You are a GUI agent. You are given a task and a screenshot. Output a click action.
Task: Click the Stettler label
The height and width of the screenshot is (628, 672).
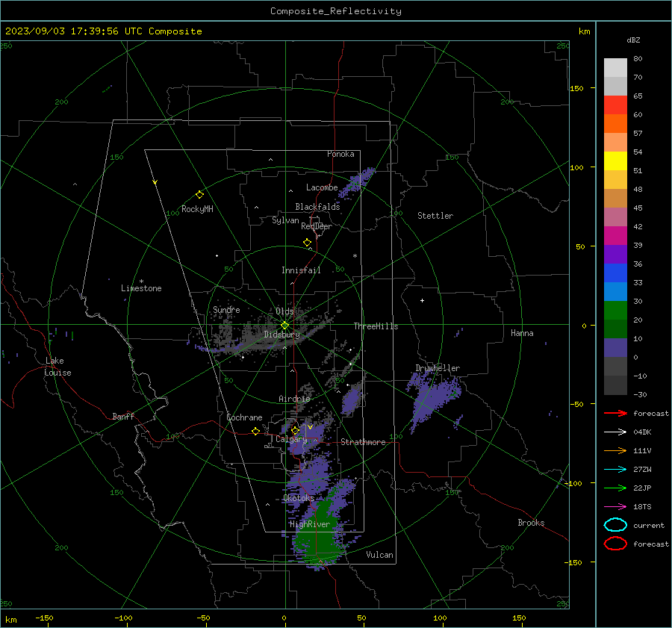(435, 216)
